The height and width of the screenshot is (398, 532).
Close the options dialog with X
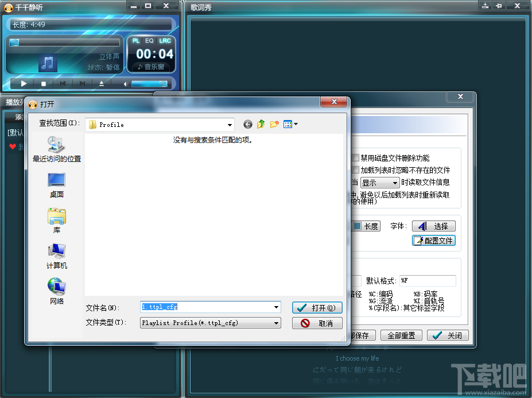(x=460, y=96)
